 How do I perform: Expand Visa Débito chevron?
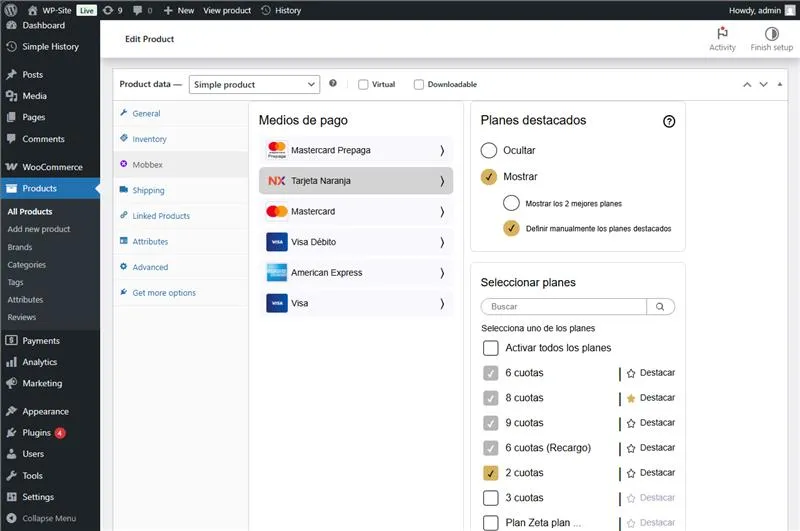442,242
